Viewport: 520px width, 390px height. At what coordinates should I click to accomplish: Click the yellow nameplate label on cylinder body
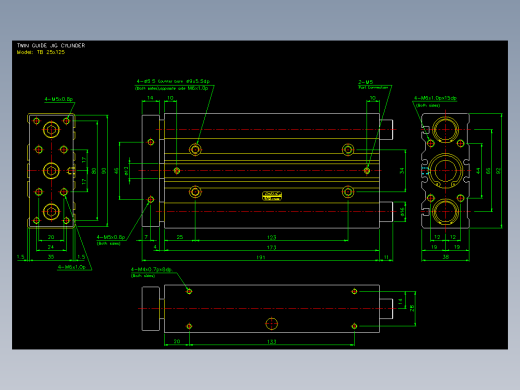pos(272,196)
